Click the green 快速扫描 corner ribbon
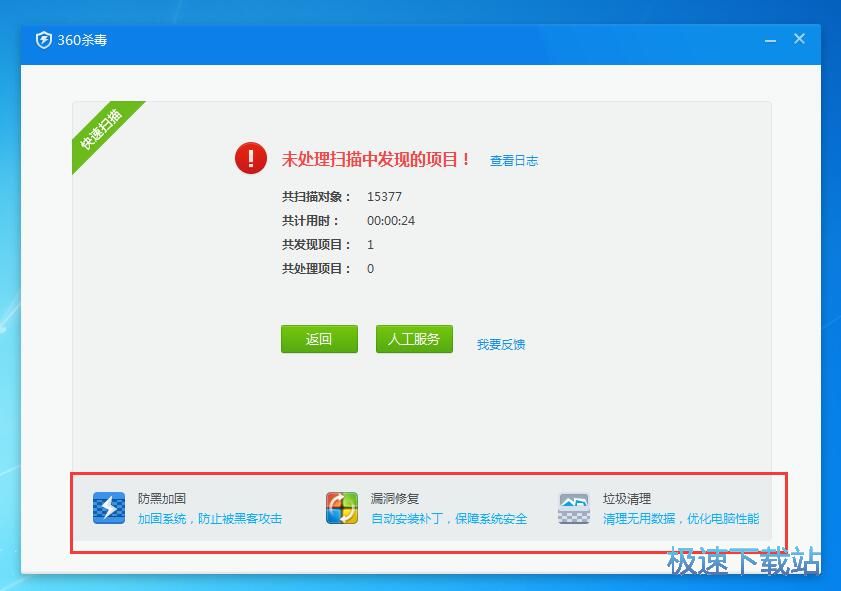Viewport: 841px width, 591px height. coord(102,130)
